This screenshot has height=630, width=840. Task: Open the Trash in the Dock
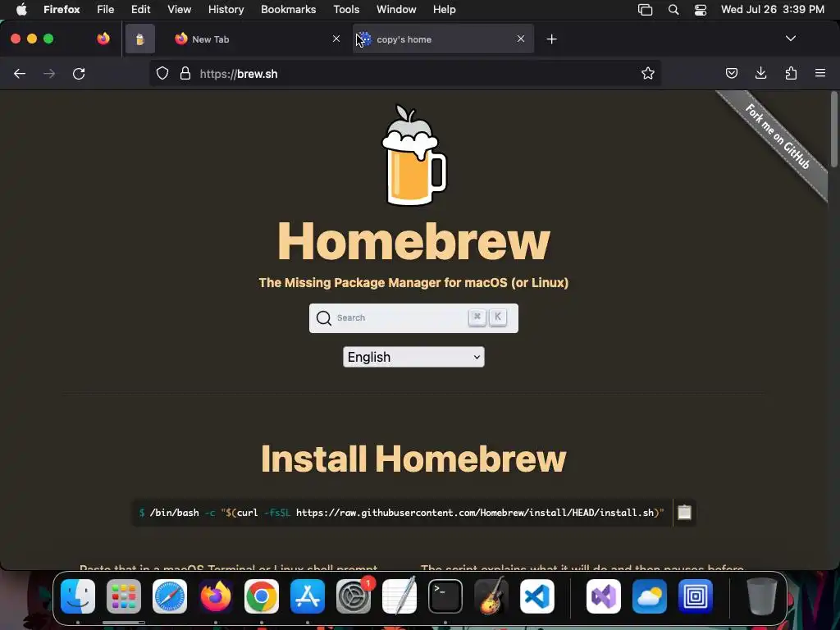pos(762,596)
